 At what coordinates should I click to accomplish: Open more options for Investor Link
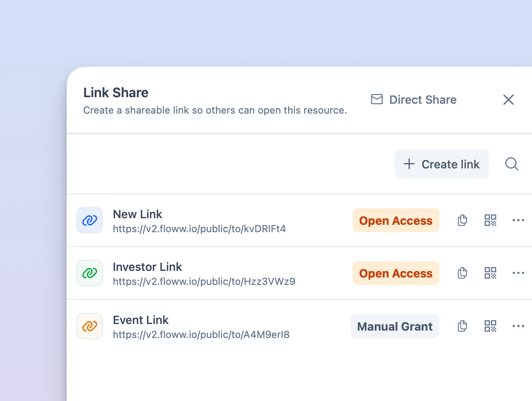click(x=518, y=273)
